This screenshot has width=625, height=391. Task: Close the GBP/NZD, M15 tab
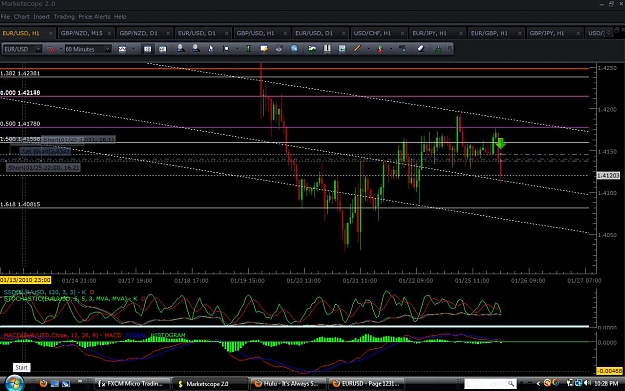(109, 33)
